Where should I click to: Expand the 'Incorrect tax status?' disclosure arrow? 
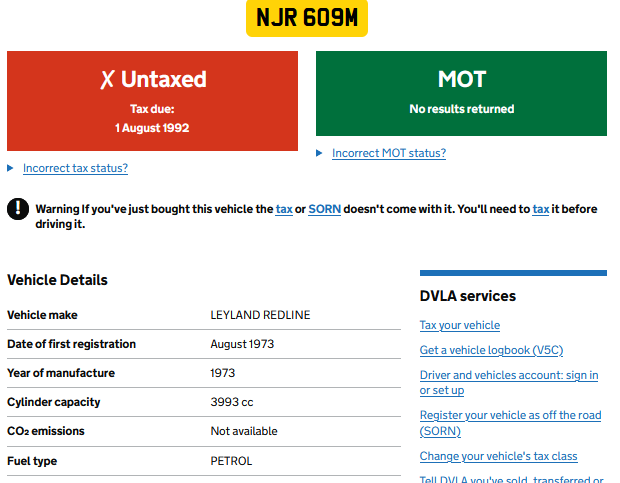point(10,168)
